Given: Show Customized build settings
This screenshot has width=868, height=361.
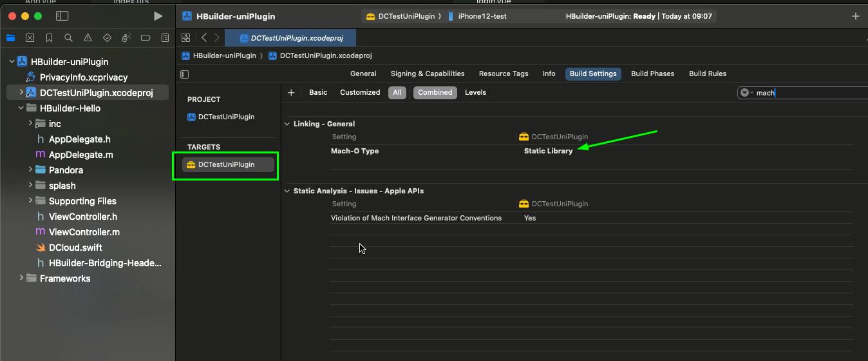Looking at the screenshot, I should pyautogui.click(x=360, y=93).
